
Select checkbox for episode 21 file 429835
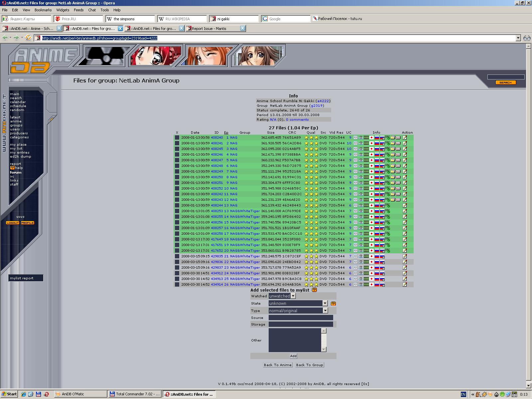point(177,256)
